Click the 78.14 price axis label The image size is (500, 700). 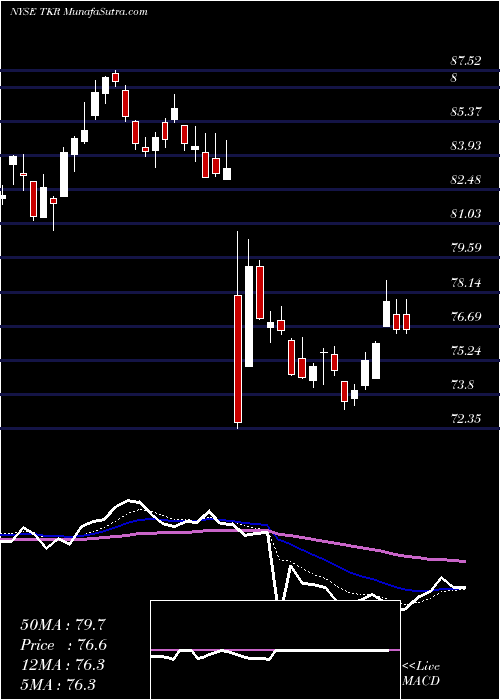pyautogui.click(x=466, y=283)
